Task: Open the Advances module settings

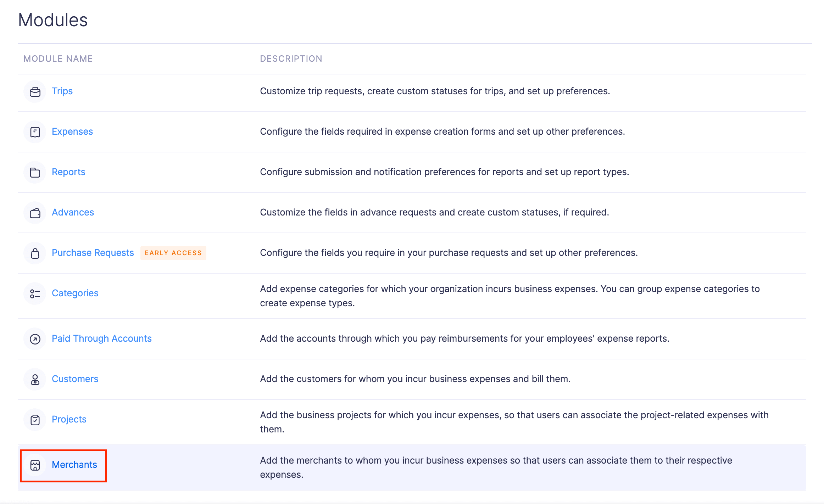Action: [73, 212]
